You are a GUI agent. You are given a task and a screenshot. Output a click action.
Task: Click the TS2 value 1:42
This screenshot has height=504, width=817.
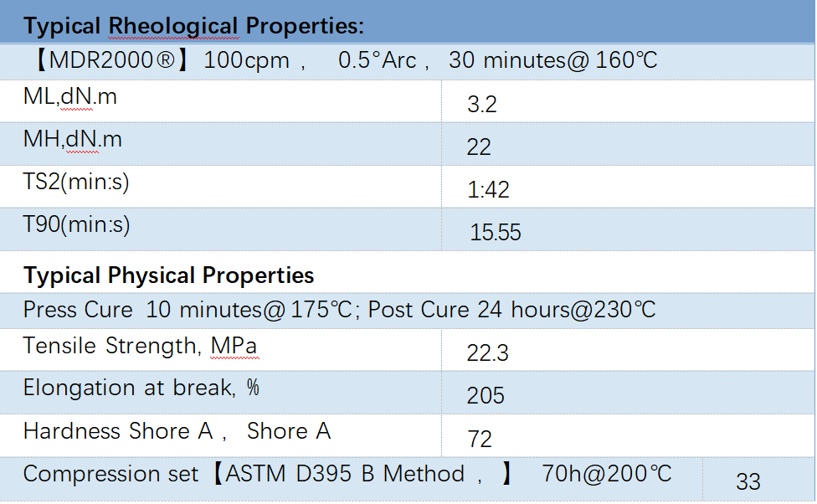tap(488, 190)
